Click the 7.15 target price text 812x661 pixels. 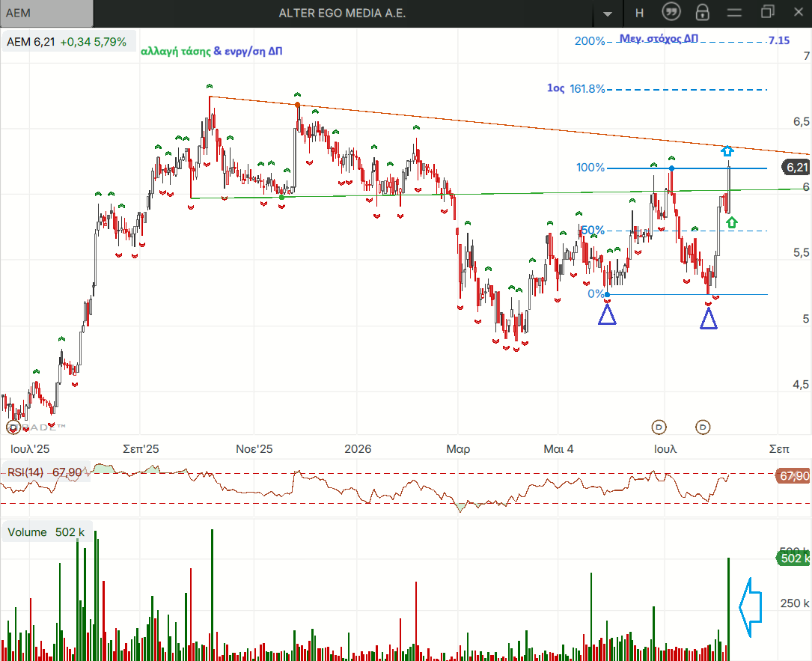click(779, 40)
